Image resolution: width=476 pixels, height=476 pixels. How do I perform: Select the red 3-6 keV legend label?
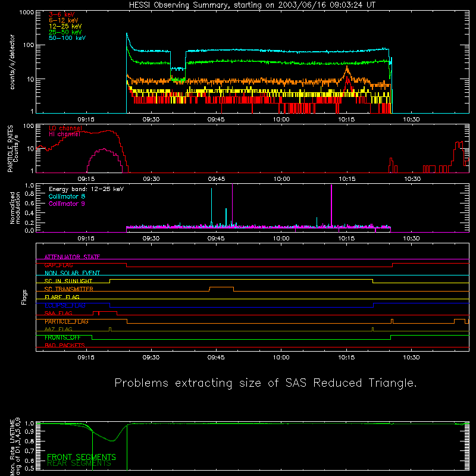point(62,14)
